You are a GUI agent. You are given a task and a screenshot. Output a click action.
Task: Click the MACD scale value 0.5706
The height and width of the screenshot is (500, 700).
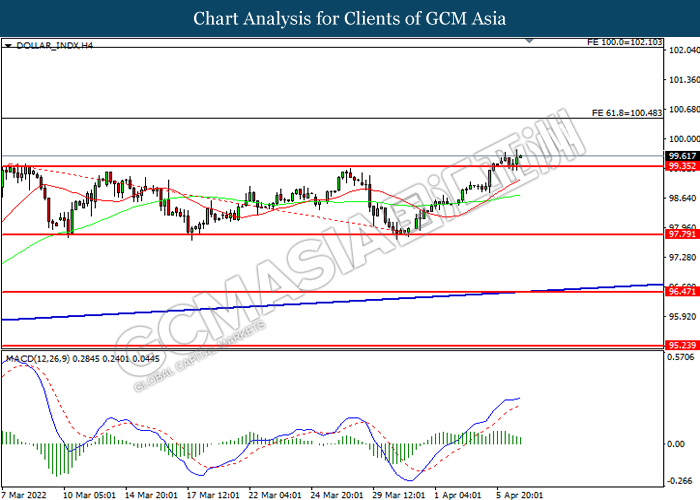click(x=680, y=357)
